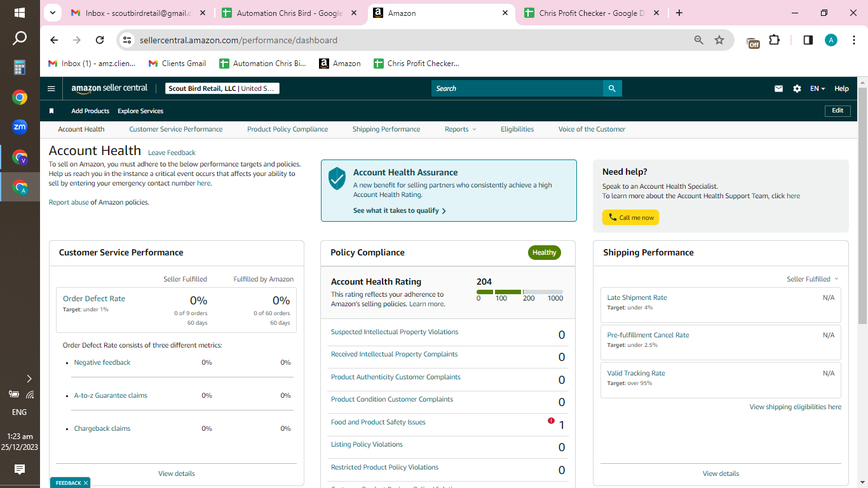Open the Scout Bird Retail account switcher
Viewport: 868px width, 488px height.
(x=222, y=88)
